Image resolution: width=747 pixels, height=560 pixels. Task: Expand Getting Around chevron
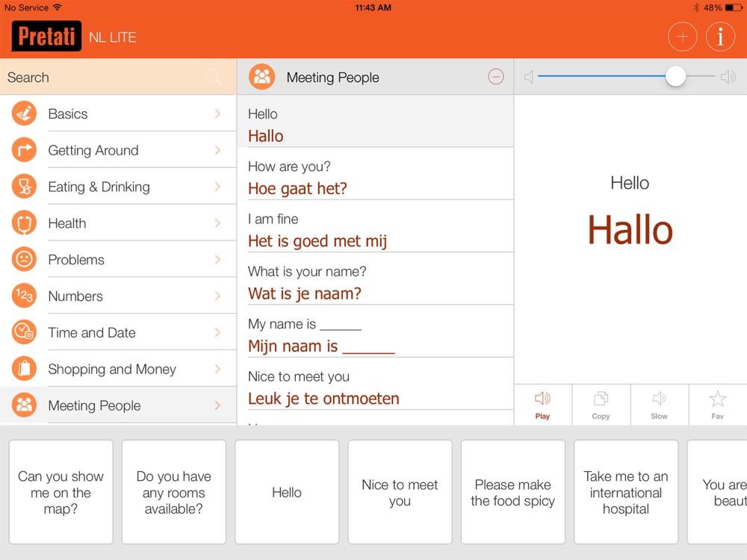tap(217, 150)
